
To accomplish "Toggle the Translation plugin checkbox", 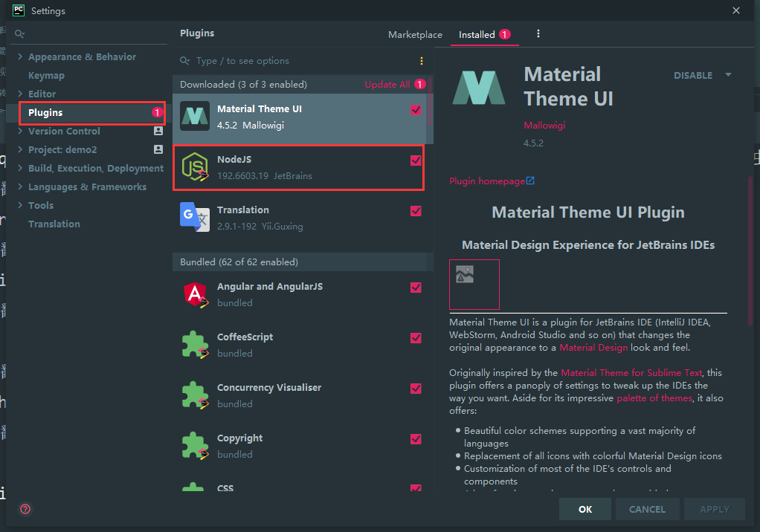I will tap(416, 211).
